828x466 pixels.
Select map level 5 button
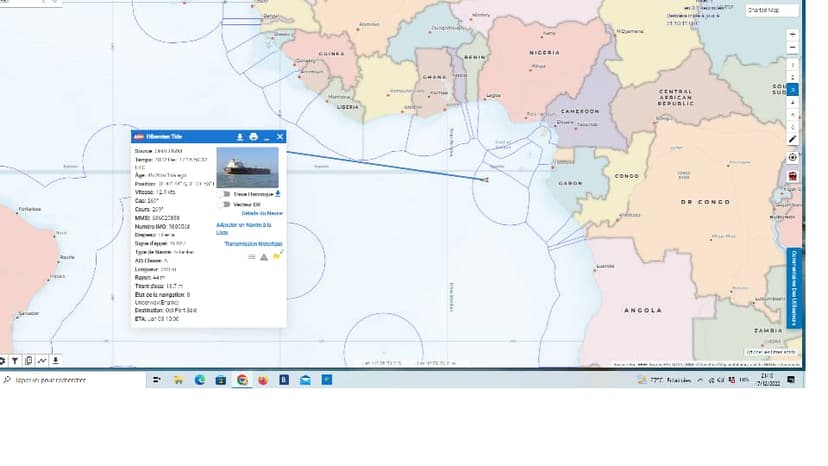793,115
